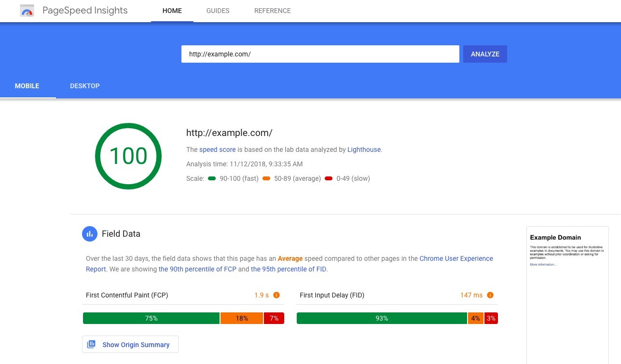Image resolution: width=621 pixels, height=364 pixels.
Task: Select the HOME navigation item
Action: point(172,11)
